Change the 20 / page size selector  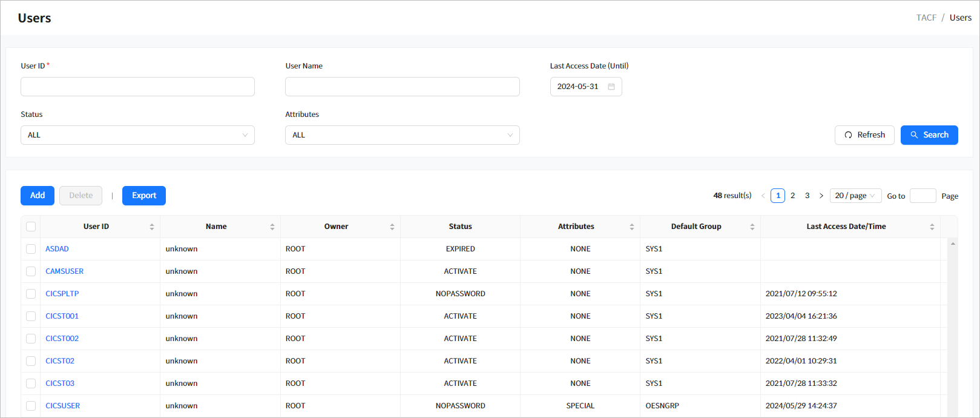pos(855,196)
